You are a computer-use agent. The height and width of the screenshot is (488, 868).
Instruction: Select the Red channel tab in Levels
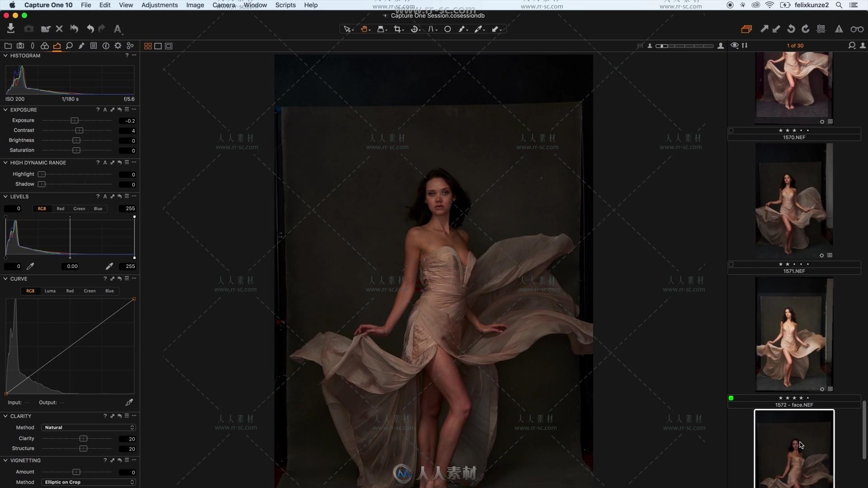pyautogui.click(x=61, y=209)
